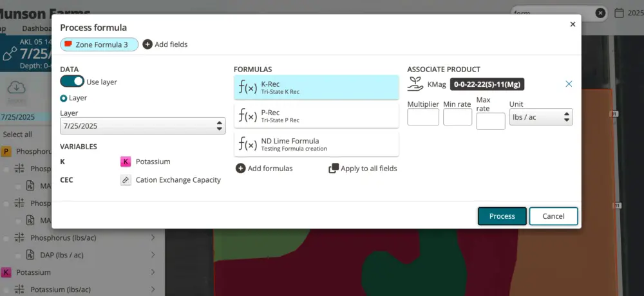Click the Cation Exchange Capacity variable icon
Image resolution: width=644 pixels, height=296 pixels.
click(x=126, y=180)
